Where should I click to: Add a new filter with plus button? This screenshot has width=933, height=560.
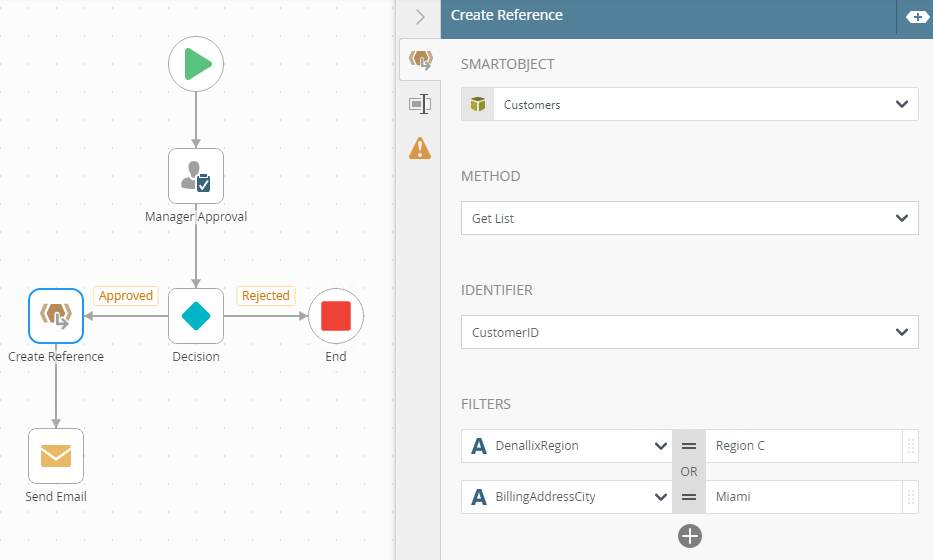(690, 536)
